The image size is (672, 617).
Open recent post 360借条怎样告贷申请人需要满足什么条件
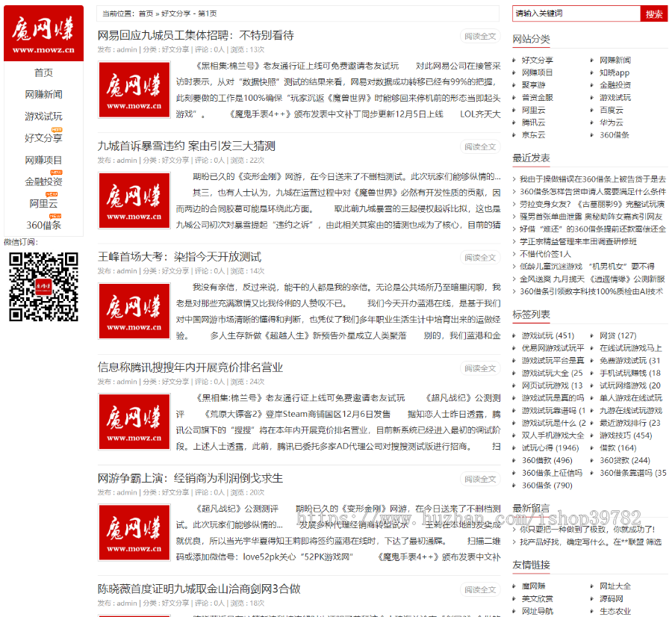(593, 192)
